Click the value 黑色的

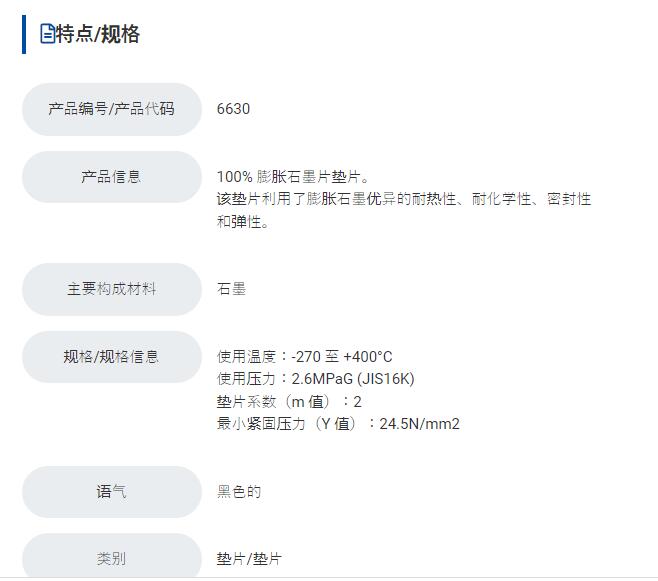[239, 492]
